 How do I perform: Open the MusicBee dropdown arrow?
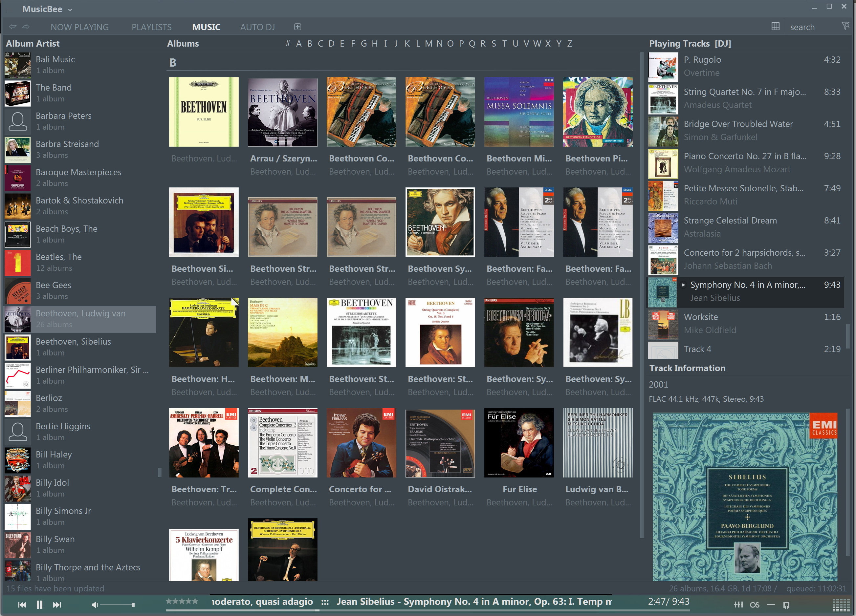click(x=70, y=10)
